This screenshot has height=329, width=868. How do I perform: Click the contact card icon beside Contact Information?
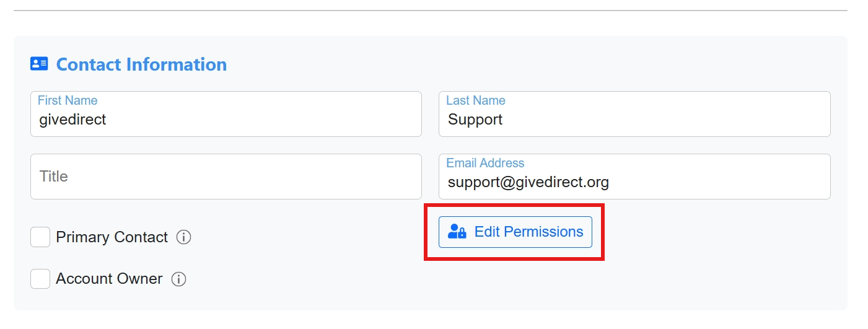coord(39,64)
